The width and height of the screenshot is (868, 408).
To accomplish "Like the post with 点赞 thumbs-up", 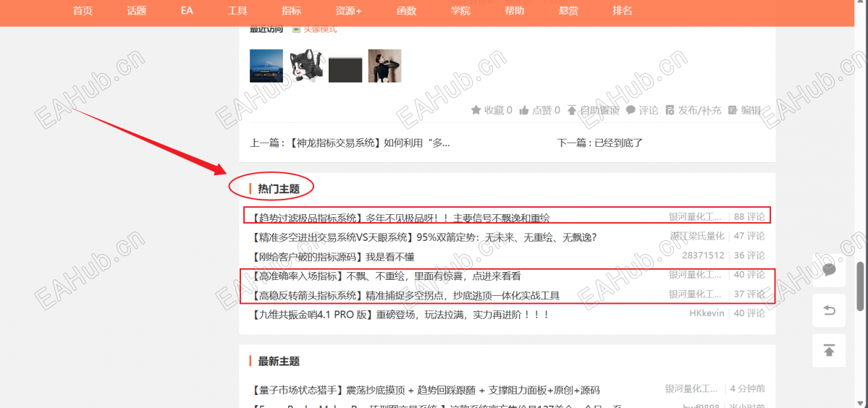I will tap(523, 110).
